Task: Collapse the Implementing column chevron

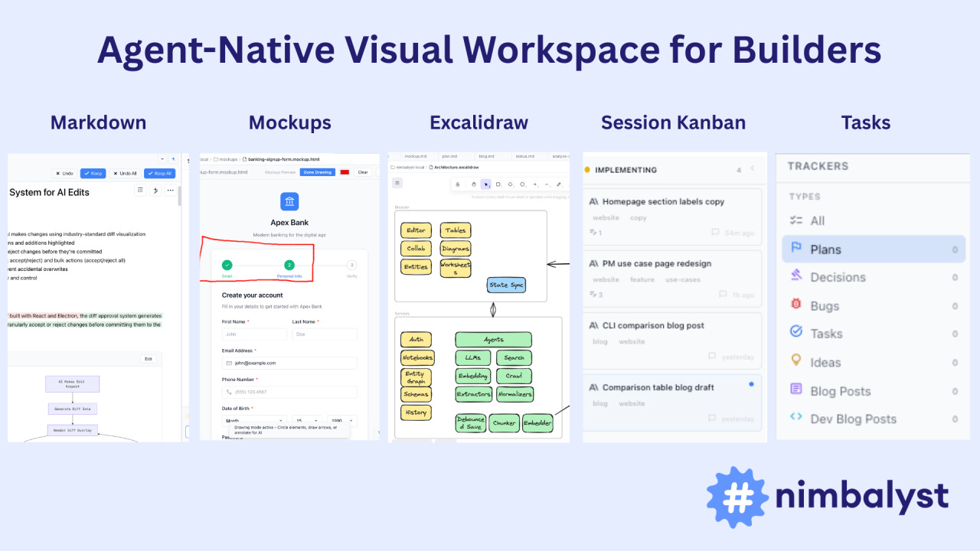Action: (x=753, y=168)
